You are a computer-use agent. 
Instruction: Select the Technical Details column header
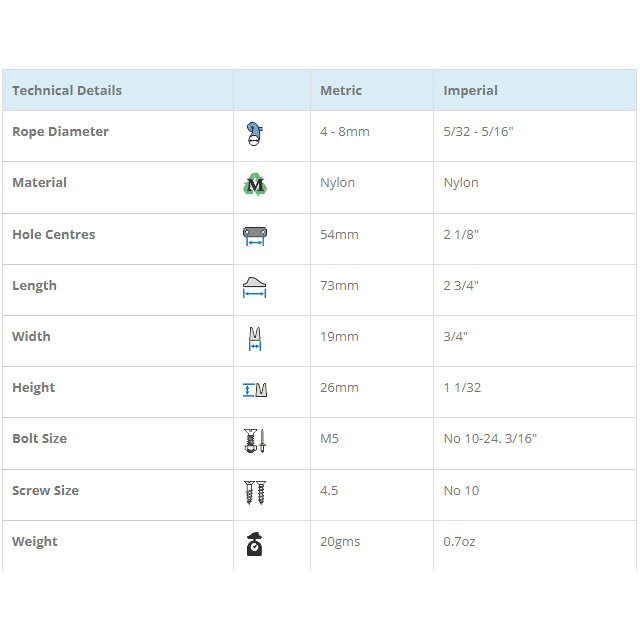(67, 90)
